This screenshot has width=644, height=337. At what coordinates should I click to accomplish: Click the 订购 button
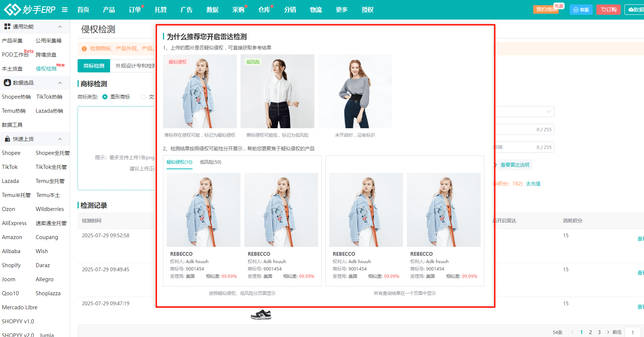pyautogui.click(x=609, y=10)
